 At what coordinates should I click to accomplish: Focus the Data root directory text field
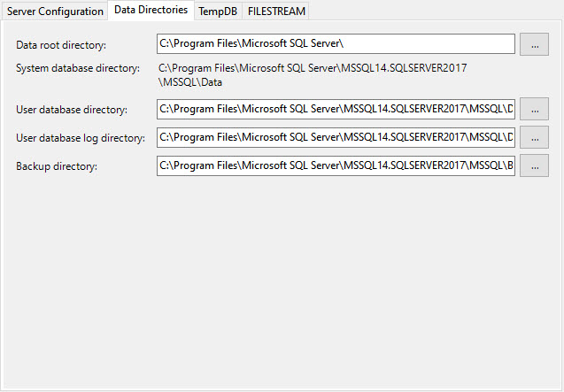coord(336,44)
